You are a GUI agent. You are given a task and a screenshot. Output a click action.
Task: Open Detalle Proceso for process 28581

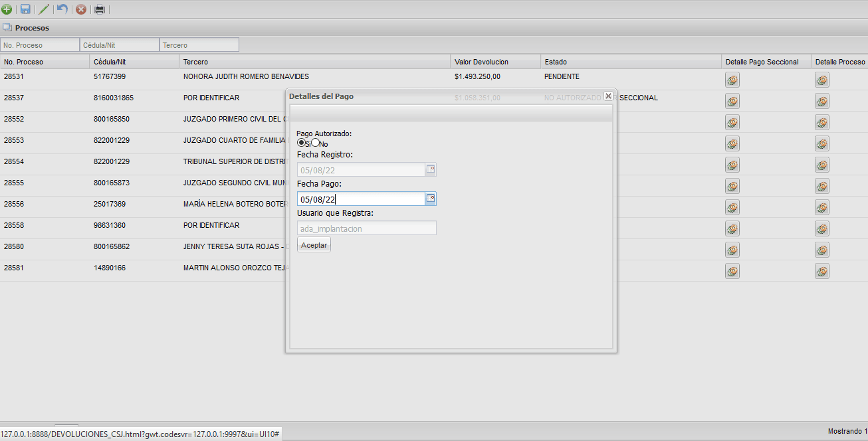(x=822, y=271)
